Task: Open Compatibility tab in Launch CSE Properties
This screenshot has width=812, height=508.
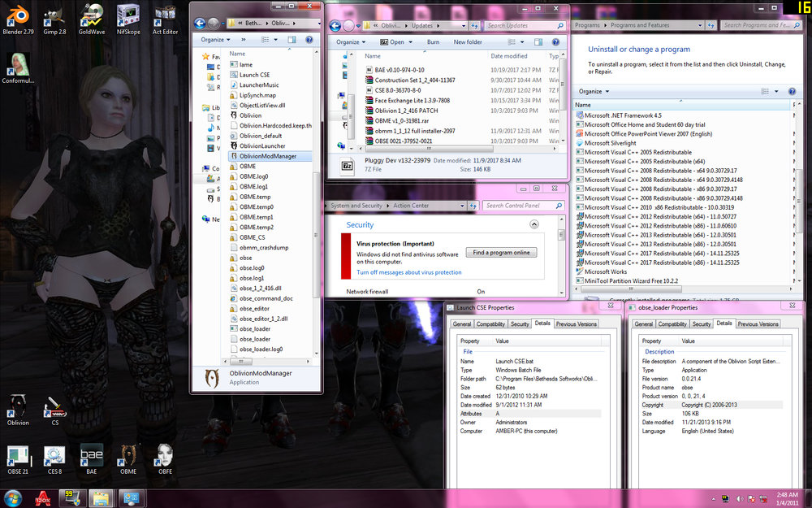Action: 490,324
